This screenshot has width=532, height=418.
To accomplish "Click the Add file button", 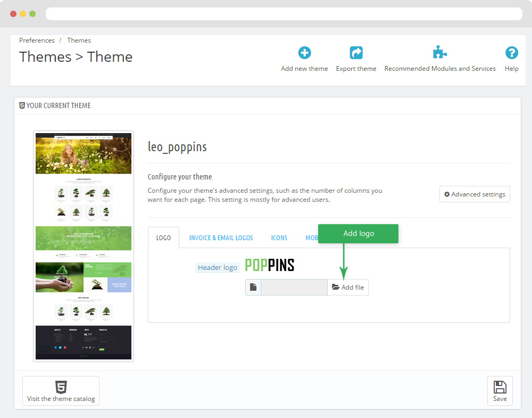I will coord(348,288).
